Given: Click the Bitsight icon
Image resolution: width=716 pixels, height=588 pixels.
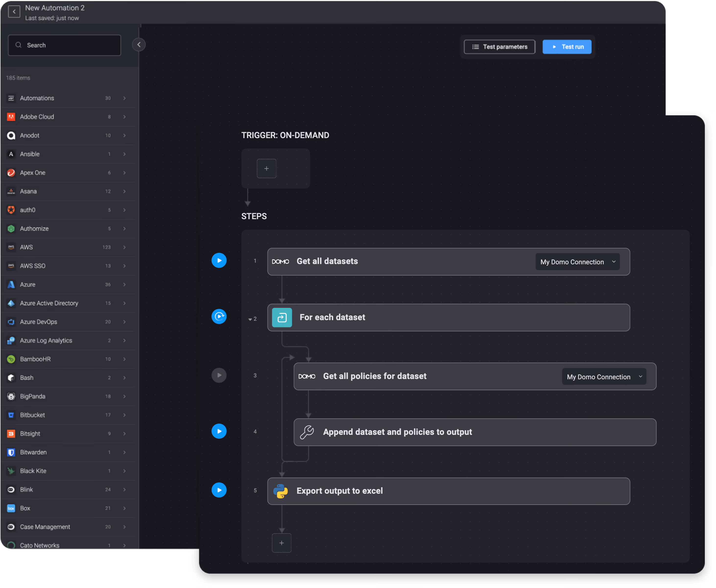Looking at the screenshot, I should coord(11,433).
